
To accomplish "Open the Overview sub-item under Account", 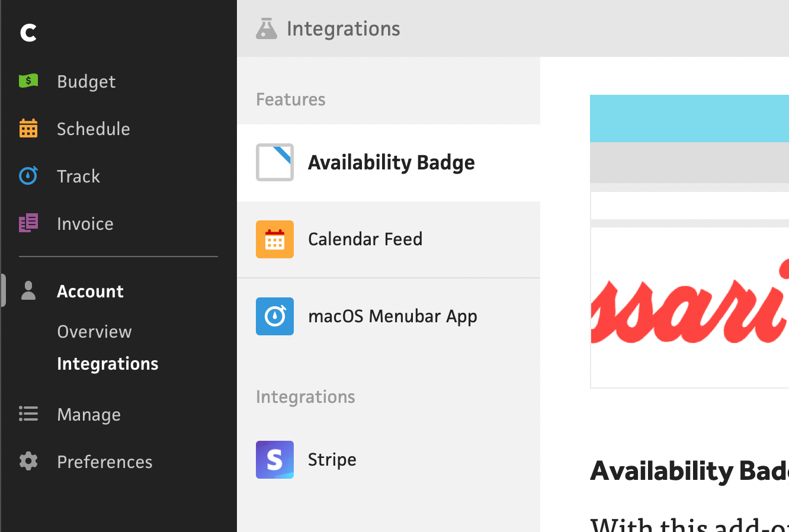I will pyautogui.click(x=94, y=332).
